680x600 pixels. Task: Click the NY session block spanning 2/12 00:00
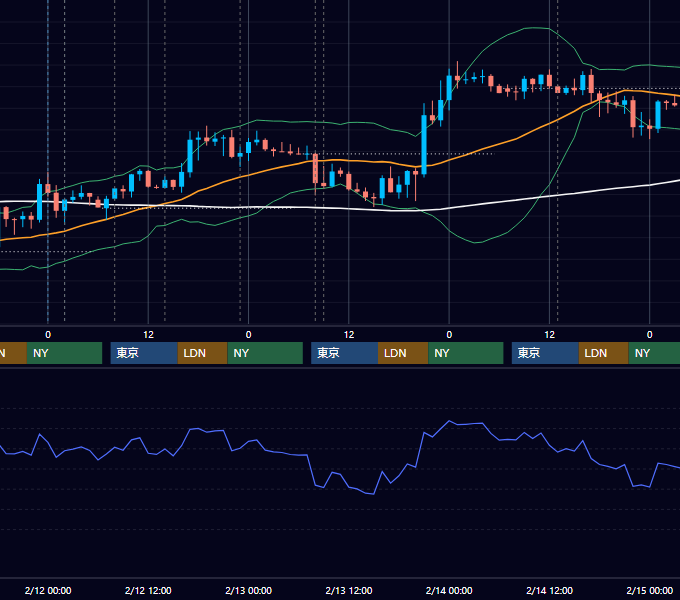[x=64, y=353]
